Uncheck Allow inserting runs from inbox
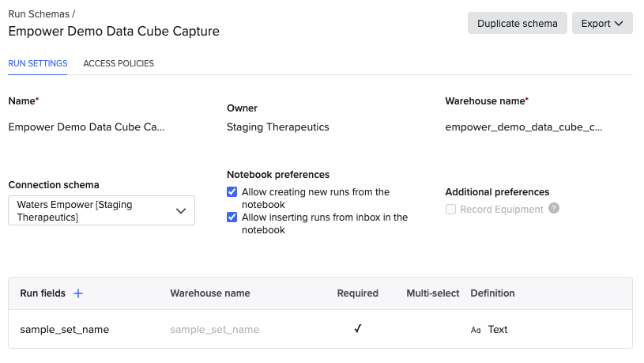The height and width of the screenshot is (363, 644). coord(232,217)
